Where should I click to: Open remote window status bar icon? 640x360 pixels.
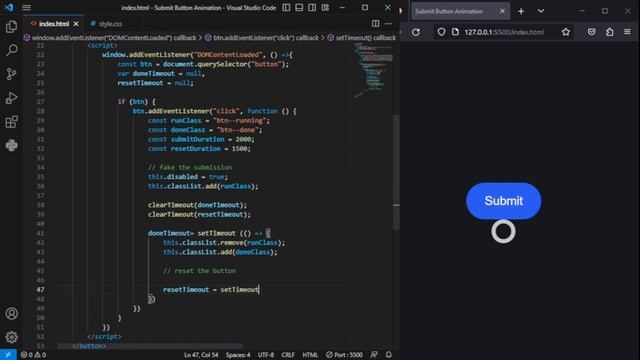pos(8,355)
